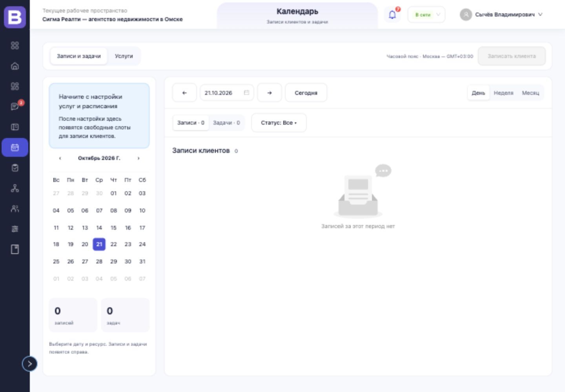565x392 pixels.
Task: Open the four-circles apps icon atop the sidebar
Action: [x=15, y=45]
